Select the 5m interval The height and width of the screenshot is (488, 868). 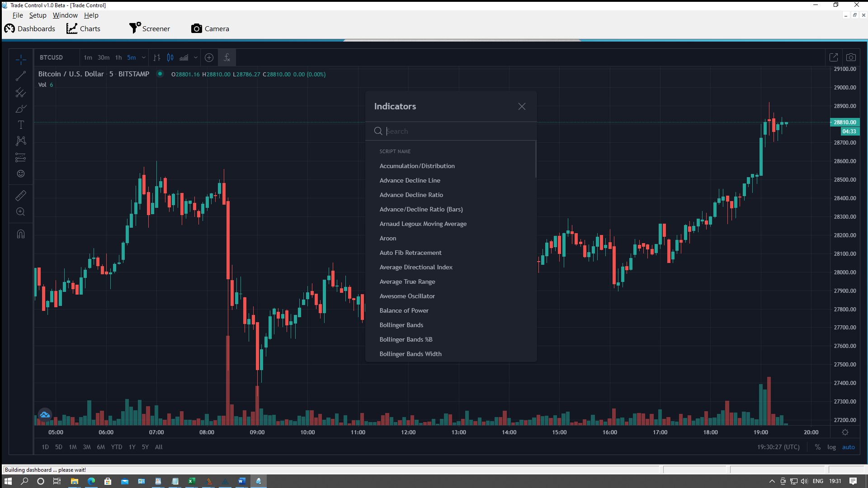pos(132,57)
